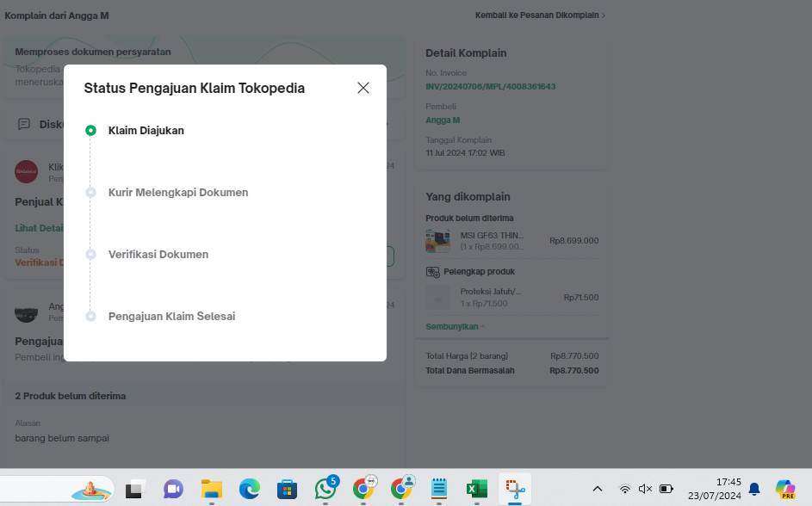Click the "Klaim Diajukan" step label

click(146, 131)
